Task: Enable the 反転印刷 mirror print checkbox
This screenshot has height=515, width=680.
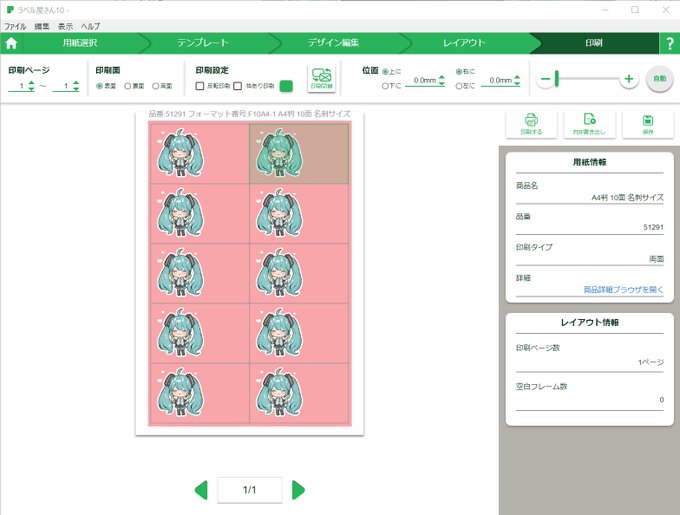Action: (x=200, y=86)
